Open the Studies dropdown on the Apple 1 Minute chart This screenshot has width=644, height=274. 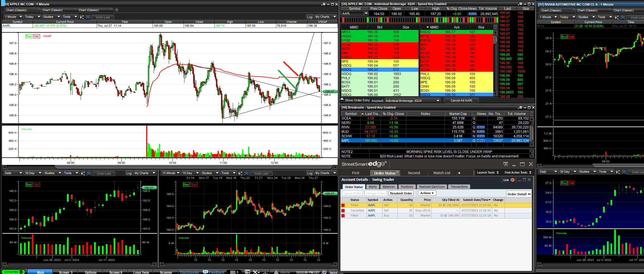51,17
